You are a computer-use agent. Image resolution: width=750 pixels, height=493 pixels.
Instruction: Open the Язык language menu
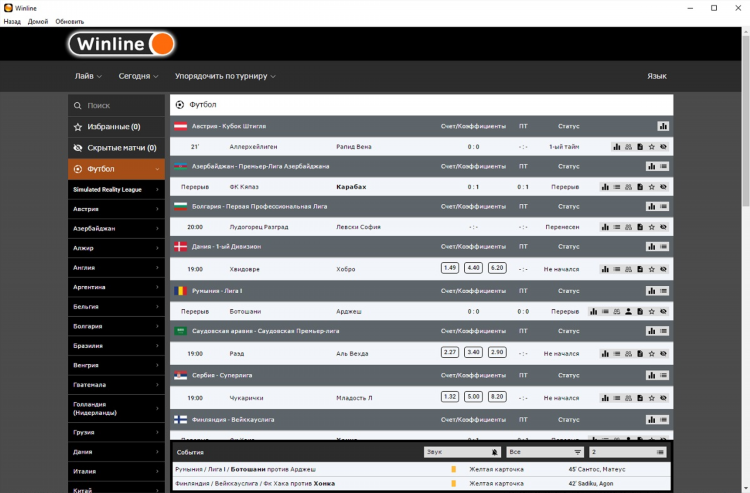[657, 76]
